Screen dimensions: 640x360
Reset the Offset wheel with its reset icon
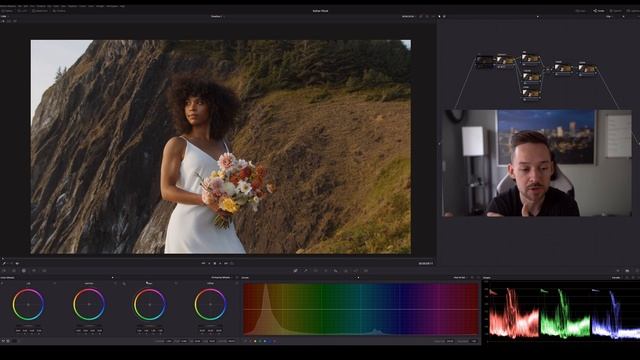coord(237,283)
